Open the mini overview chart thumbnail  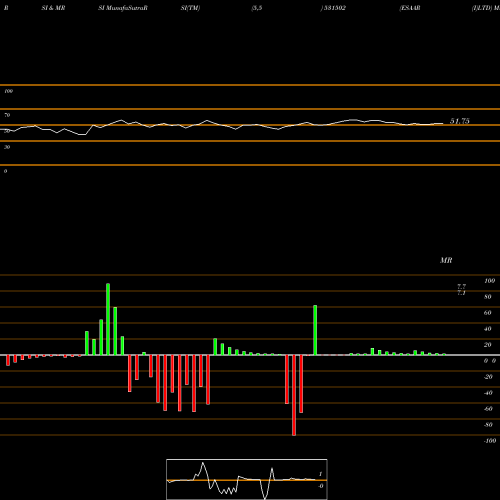247,479
